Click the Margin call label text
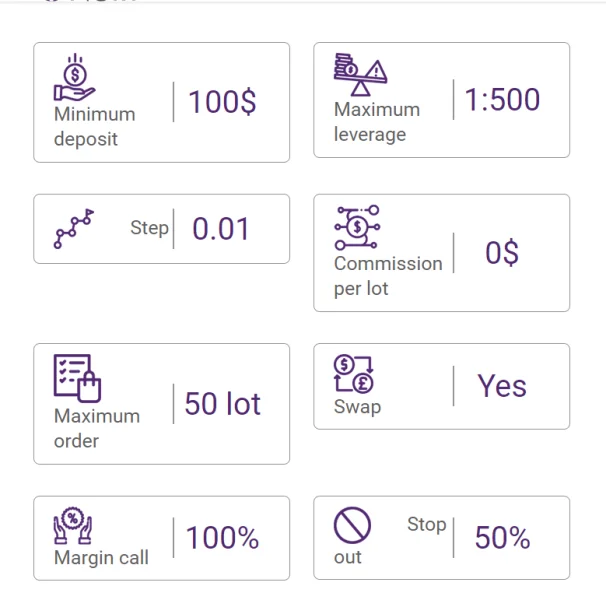Image resolution: width=606 pixels, height=600 pixels. pos(101,558)
